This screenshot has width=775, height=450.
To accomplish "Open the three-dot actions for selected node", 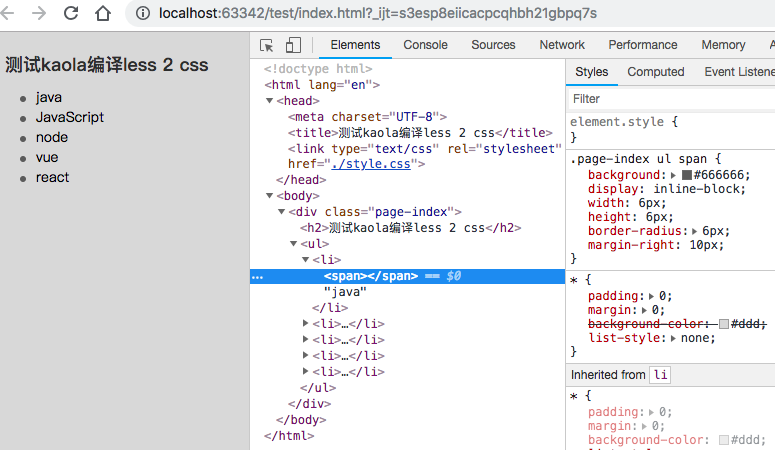I will [258, 277].
